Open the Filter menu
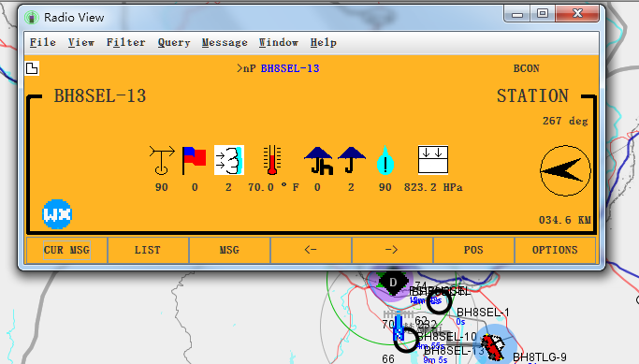 [125, 42]
